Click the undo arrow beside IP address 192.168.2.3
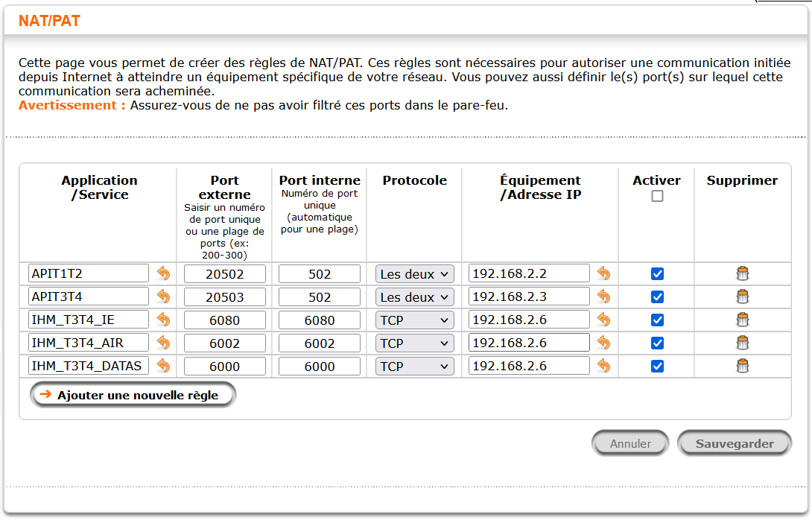 (x=603, y=297)
